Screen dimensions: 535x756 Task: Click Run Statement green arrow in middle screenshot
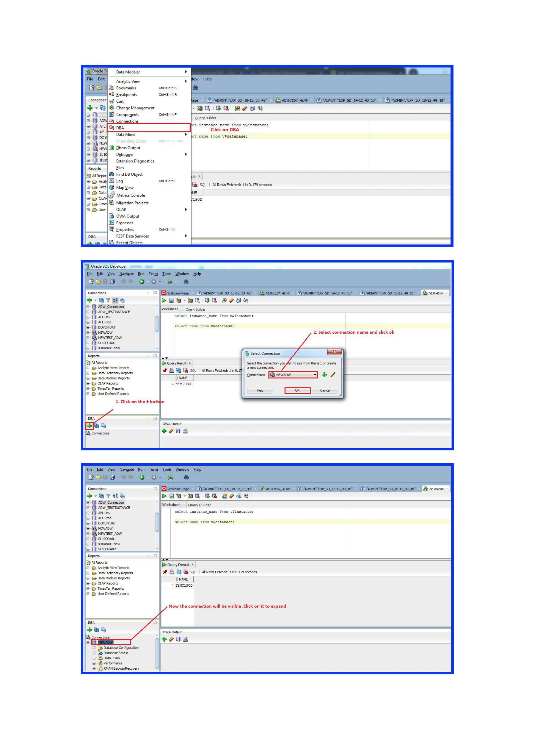click(164, 300)
